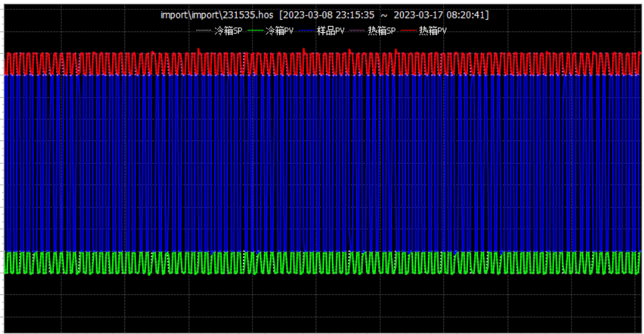Click the chart title import\import\231535.hos

click(217, 15)
